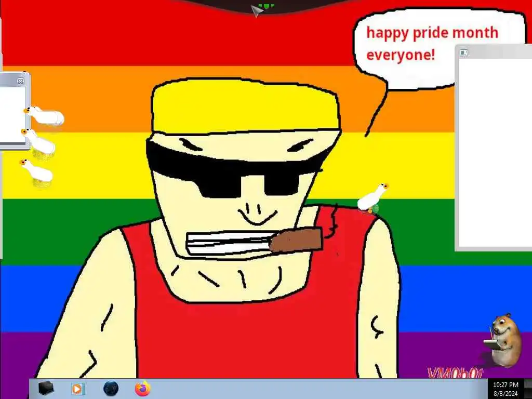This screenshot has height=399, width=532.
Task: Click inside the right window's white area
Action: tap(495, 153)
